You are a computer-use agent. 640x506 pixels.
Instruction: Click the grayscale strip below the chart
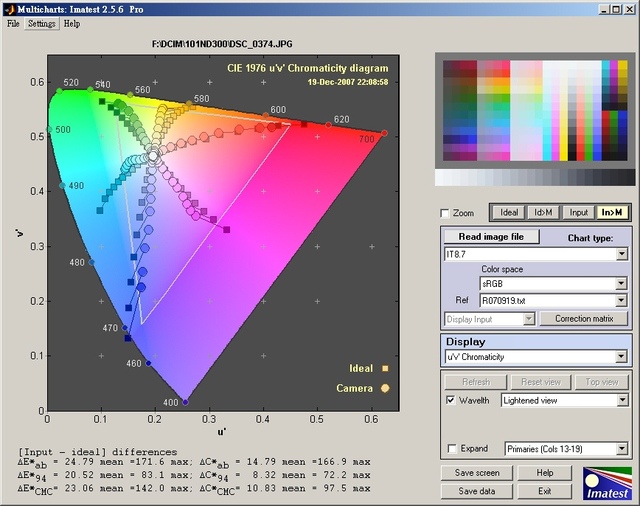(535, 178)
